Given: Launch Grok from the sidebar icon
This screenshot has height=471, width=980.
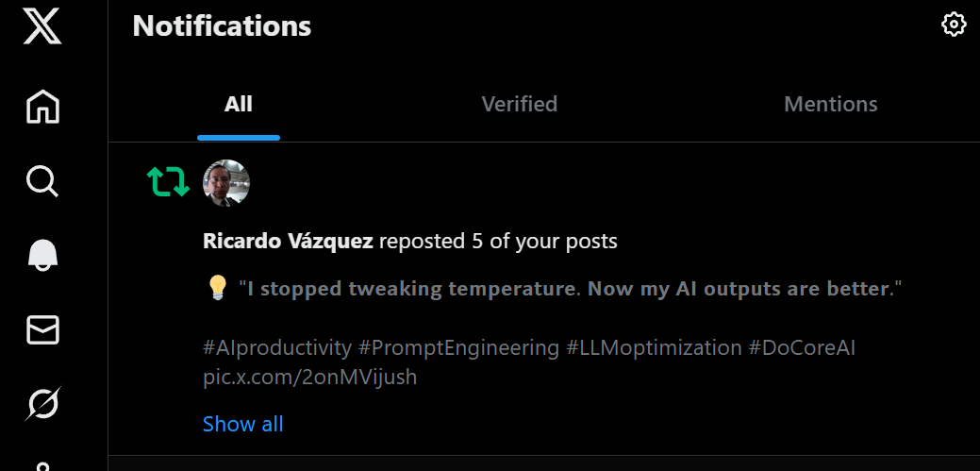Looking at the screenshot, I should (x=42, y=404).
